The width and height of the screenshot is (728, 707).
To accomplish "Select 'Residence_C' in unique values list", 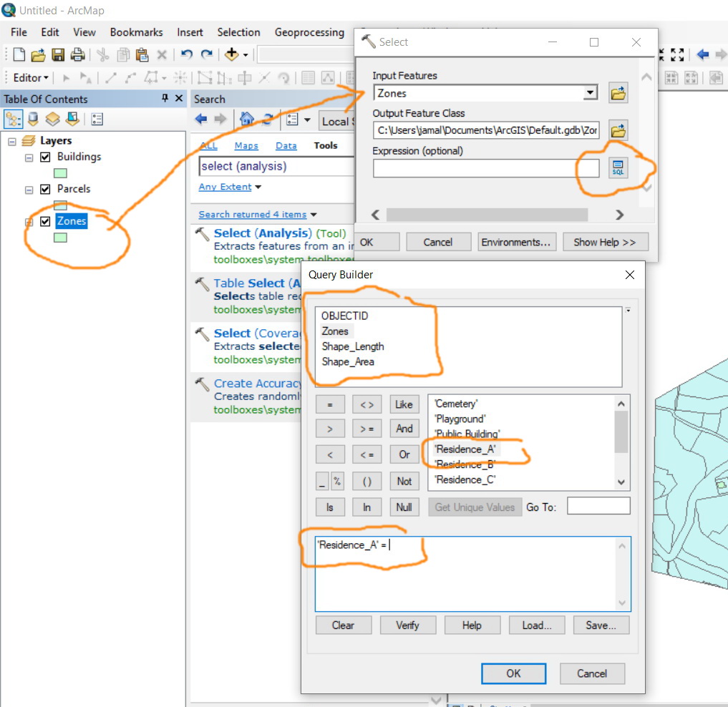I will pos(465,479).
